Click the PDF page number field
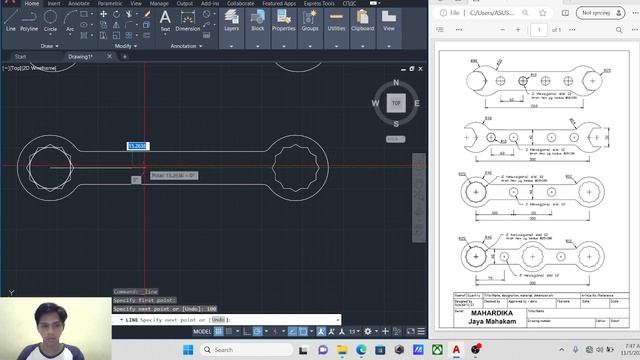640x360 pixels. click(539, 30)
